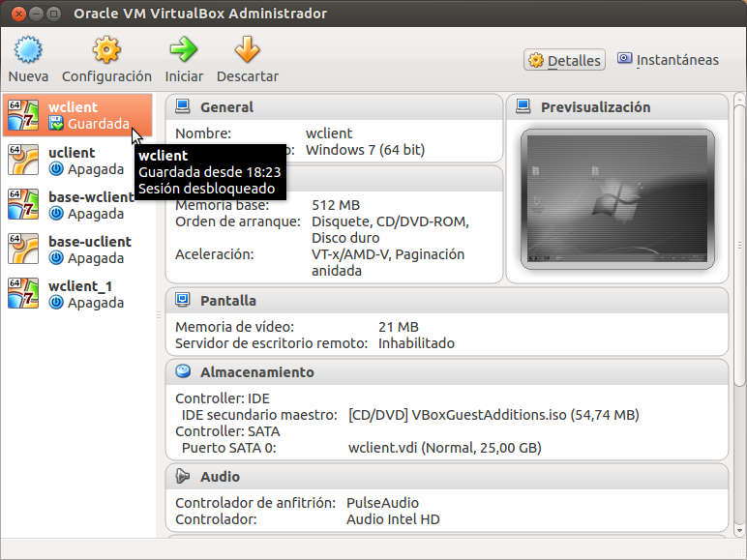Viewport: 747px width, 560px height.
Task: Select the base-uclient OS icon
Action: tap(23, 249)
